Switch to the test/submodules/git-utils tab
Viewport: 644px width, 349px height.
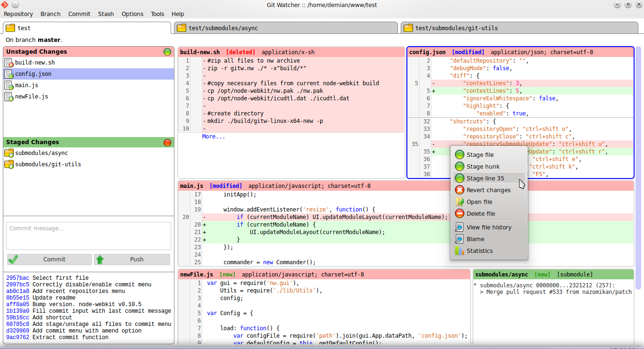point(456,28)
